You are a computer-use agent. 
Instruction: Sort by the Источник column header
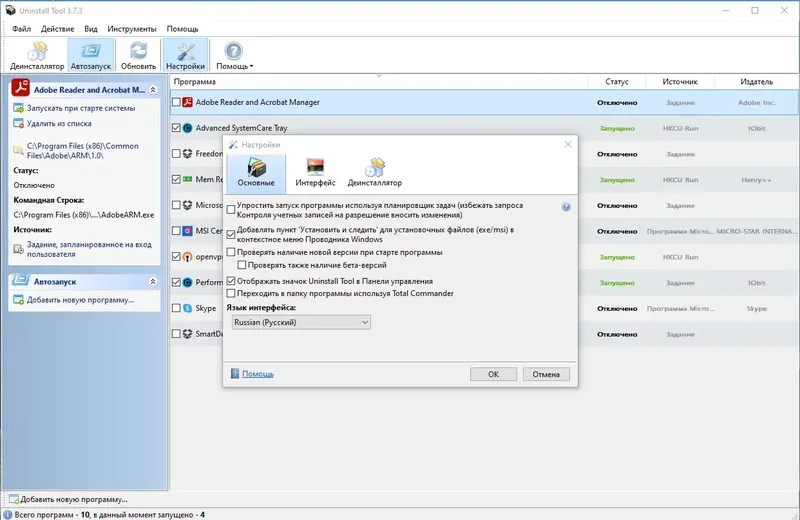[680, 82]
